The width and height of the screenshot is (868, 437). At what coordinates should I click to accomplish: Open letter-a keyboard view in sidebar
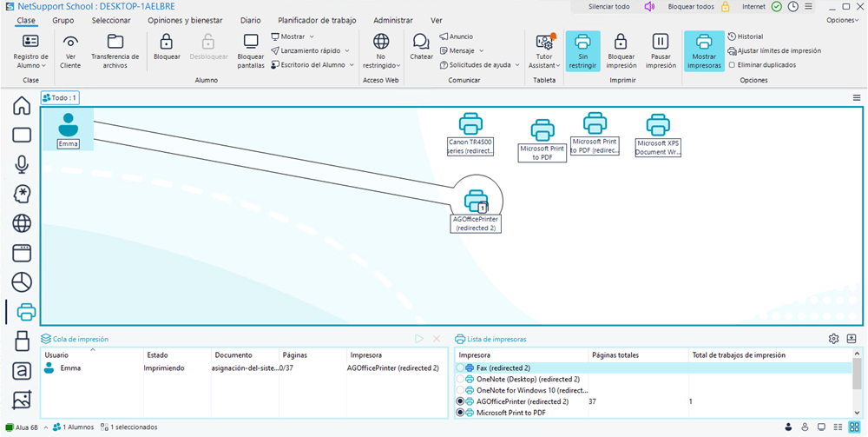click(x=22, y=370)
